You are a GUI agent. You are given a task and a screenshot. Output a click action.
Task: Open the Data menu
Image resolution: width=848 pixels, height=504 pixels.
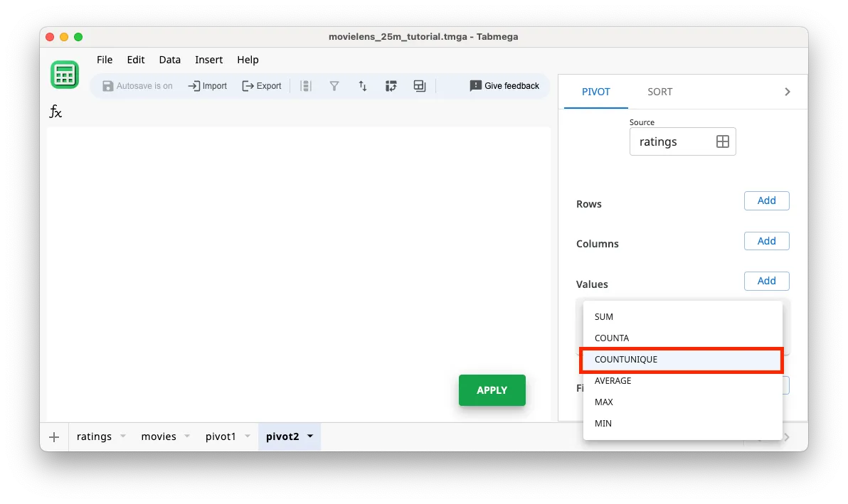[169, 60]
